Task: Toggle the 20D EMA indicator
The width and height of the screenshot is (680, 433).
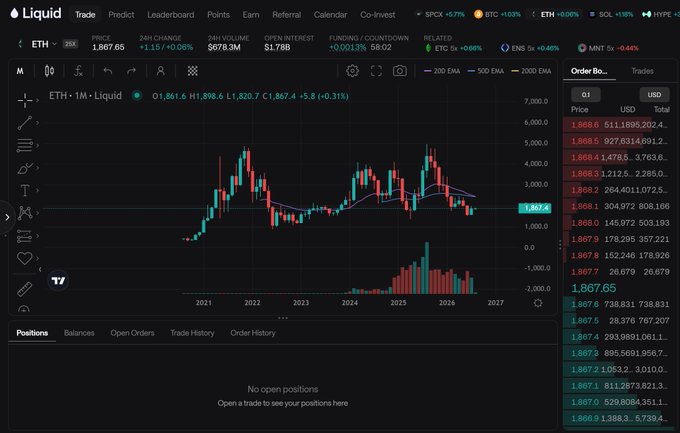Action: [x=442, y=71]
